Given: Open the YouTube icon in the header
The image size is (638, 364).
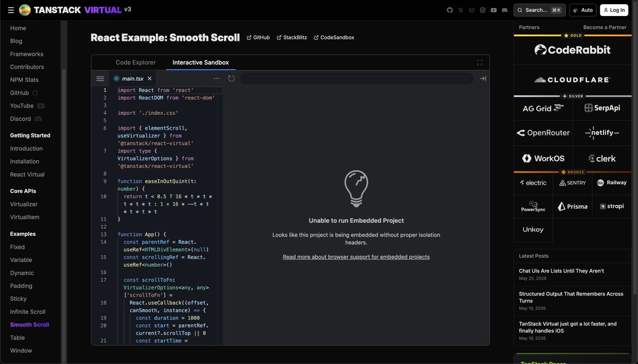Looking at the screenshot, I should point(494,10).
